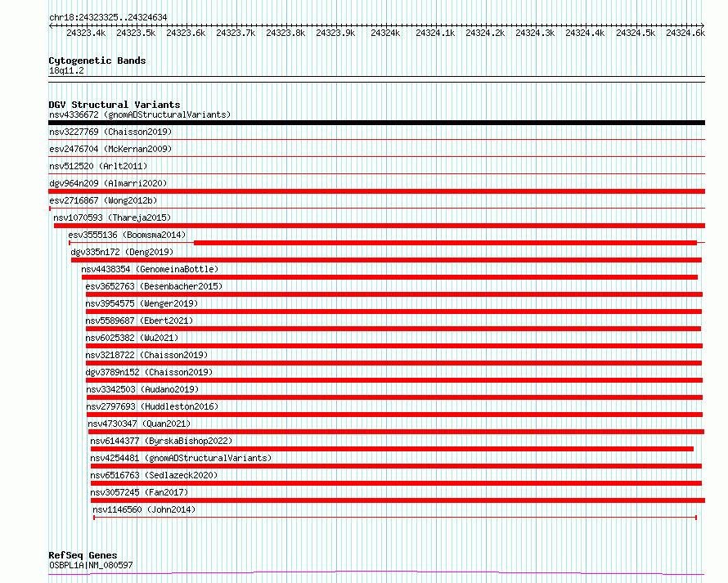Open variant nsv3057245 (Fan2017)
Viewport: 728px width, 583px height.
pyautogui.click(x=139, y=492)
